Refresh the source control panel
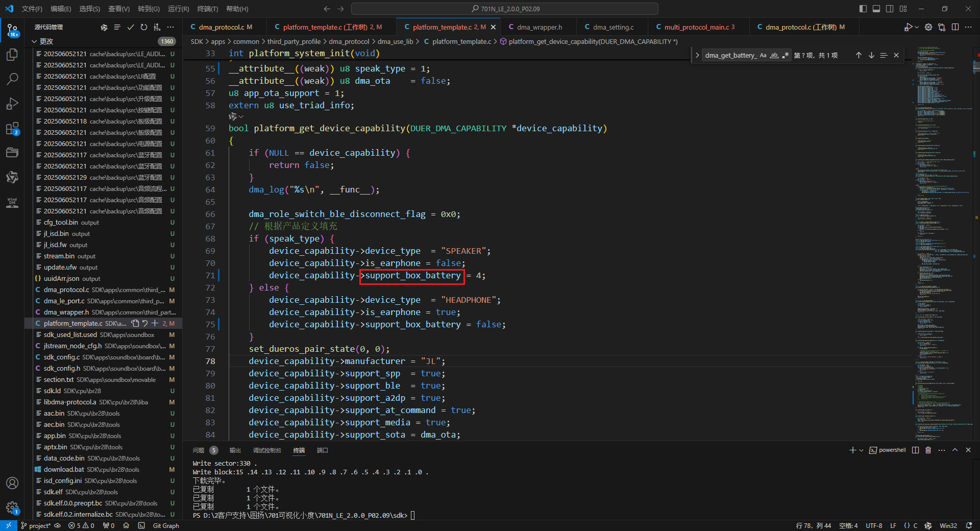This screenshot has height=531, width=980. [144, 27]
